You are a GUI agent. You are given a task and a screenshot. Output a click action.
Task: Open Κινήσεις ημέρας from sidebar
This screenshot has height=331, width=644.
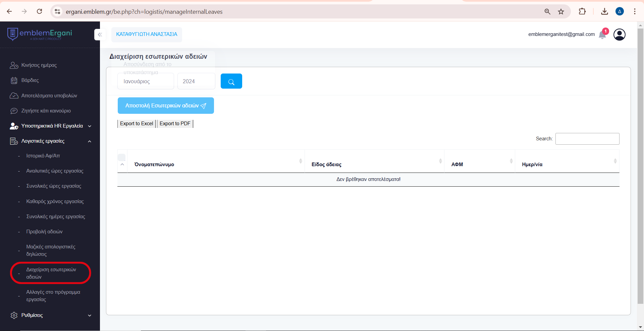coord(39,65)
